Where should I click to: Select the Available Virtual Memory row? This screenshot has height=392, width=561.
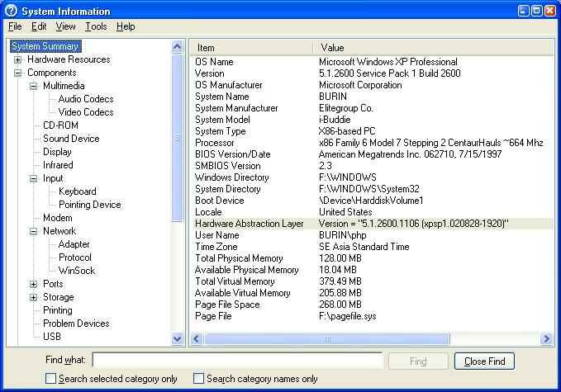coord(372,293)
